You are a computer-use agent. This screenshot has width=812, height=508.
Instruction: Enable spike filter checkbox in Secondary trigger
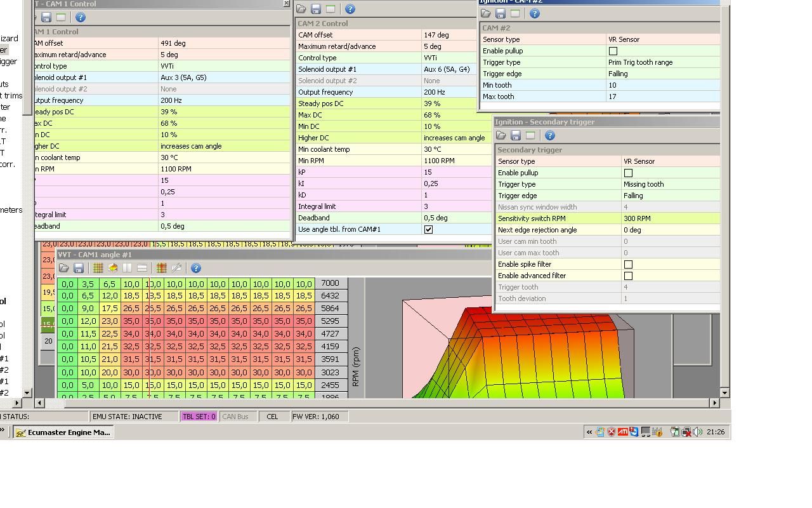coord(628,264)
